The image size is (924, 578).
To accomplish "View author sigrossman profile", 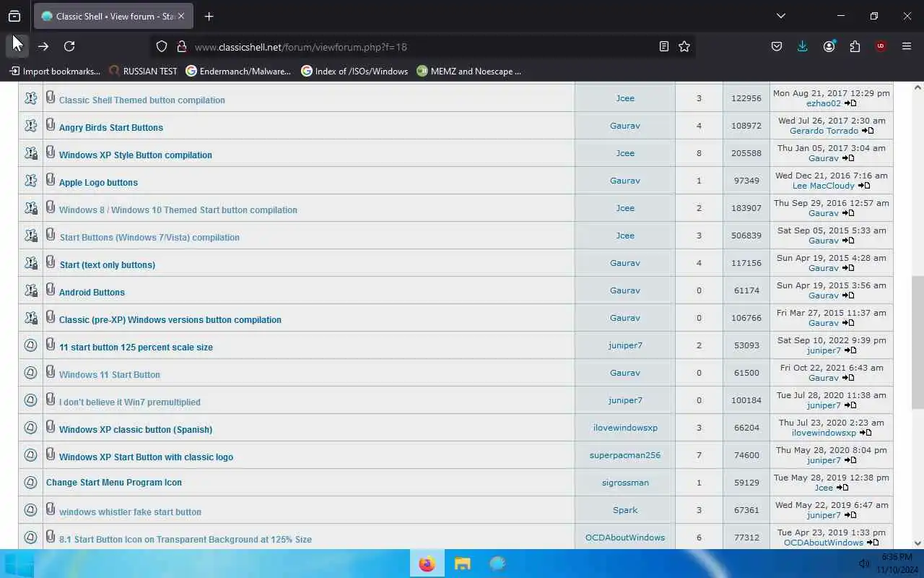I will (x=625, y=483).
